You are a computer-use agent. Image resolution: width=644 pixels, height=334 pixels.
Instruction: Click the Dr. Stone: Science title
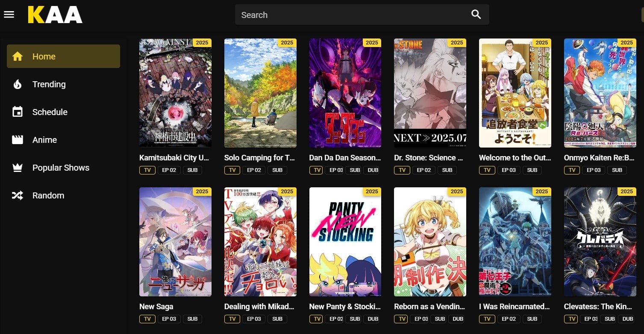pos(429,158)
